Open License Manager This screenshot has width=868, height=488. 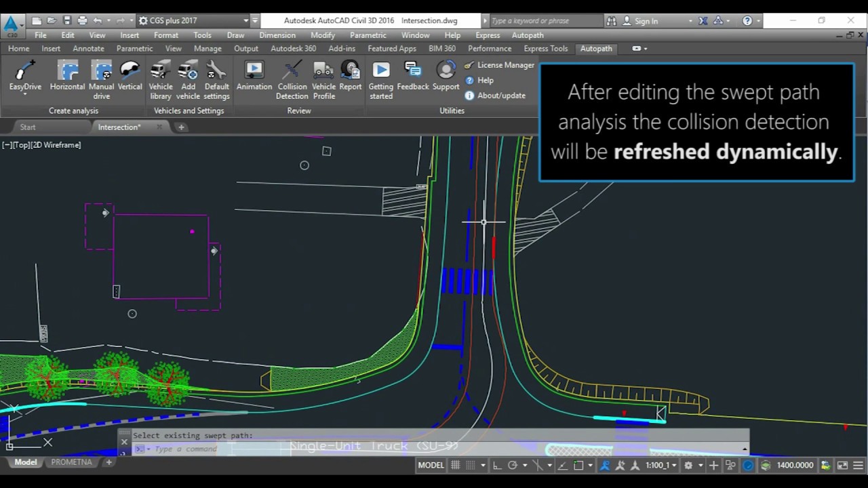tap(500, 65)
